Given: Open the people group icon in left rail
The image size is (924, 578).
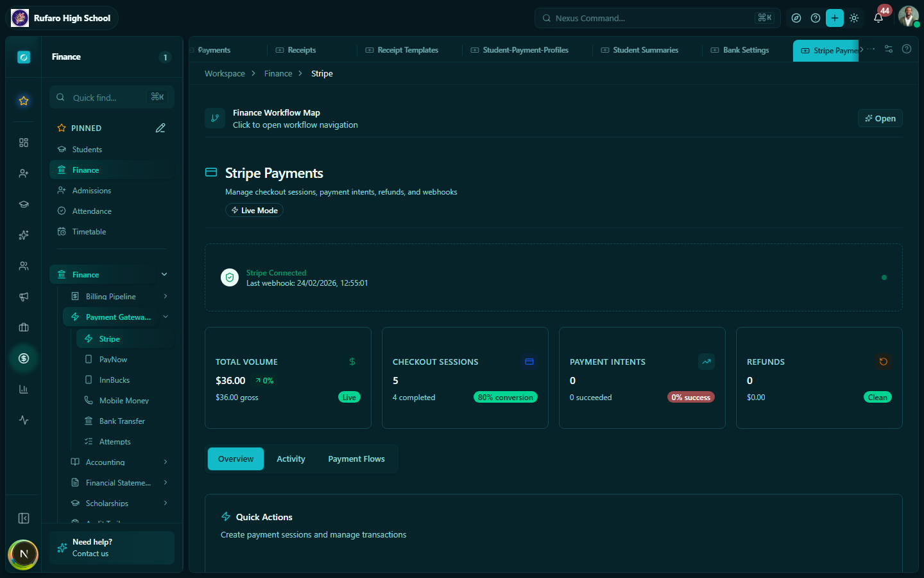Looking at the screenshot, I should 24,266.
